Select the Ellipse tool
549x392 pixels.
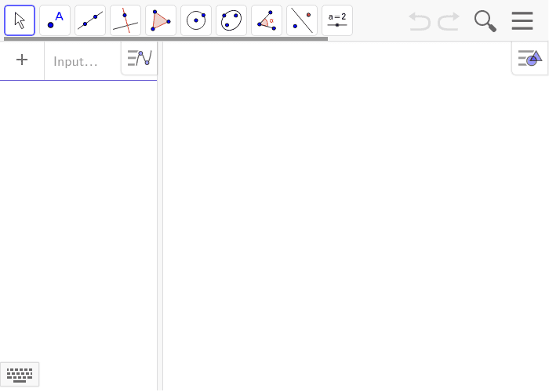(231, 20)
